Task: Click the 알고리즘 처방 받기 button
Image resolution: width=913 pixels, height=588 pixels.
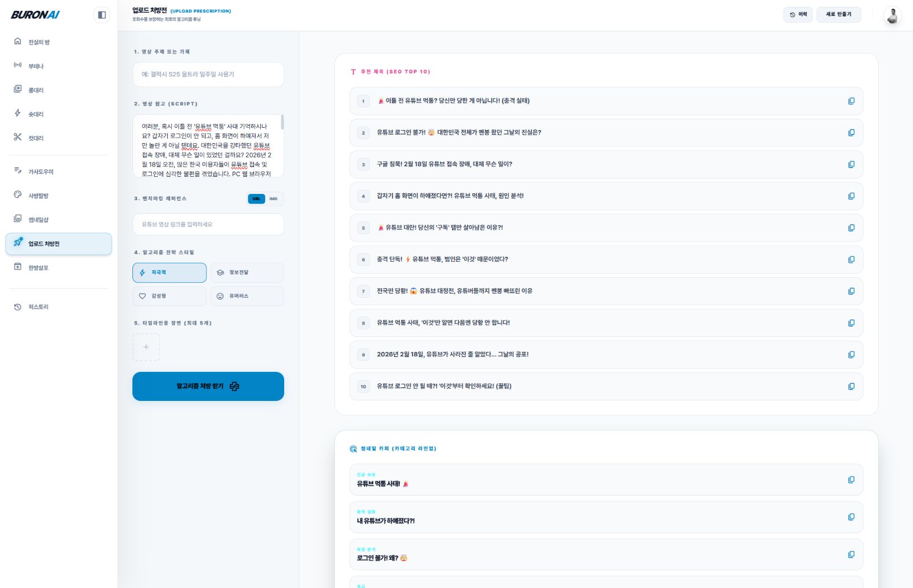Action: coord(208,386)
